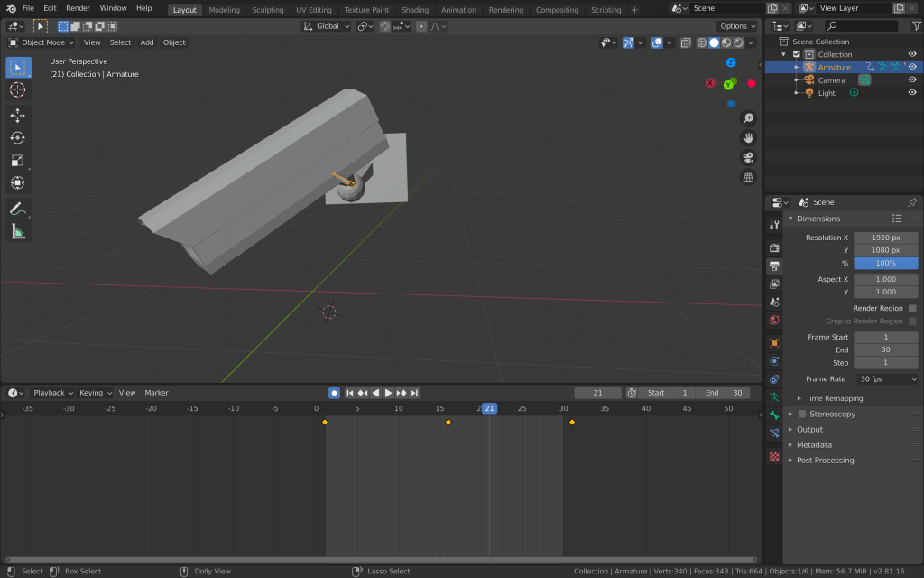
Task: Toggle camera view in viewport
Action: coord(748,157)
